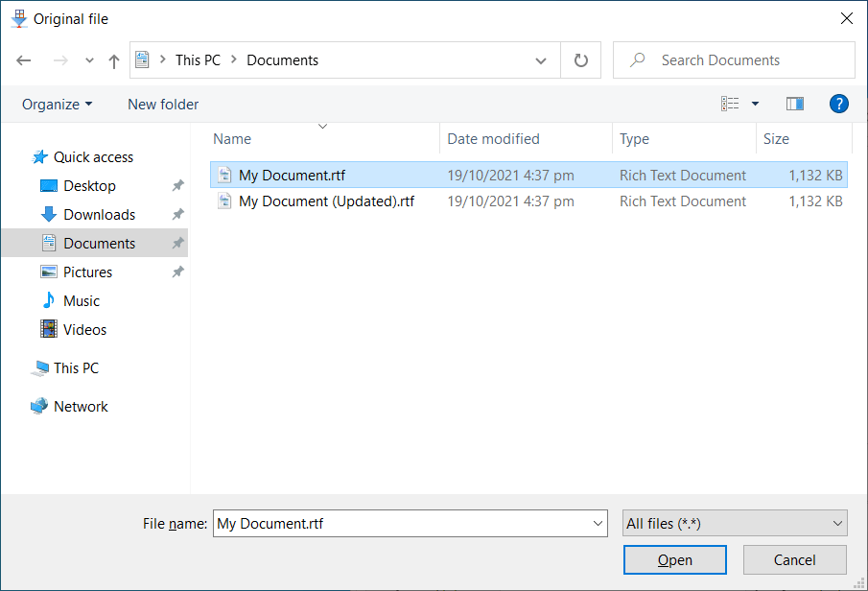Open Help with the question mark
Viewport: 868px width, 591px height.
[838, 104]
